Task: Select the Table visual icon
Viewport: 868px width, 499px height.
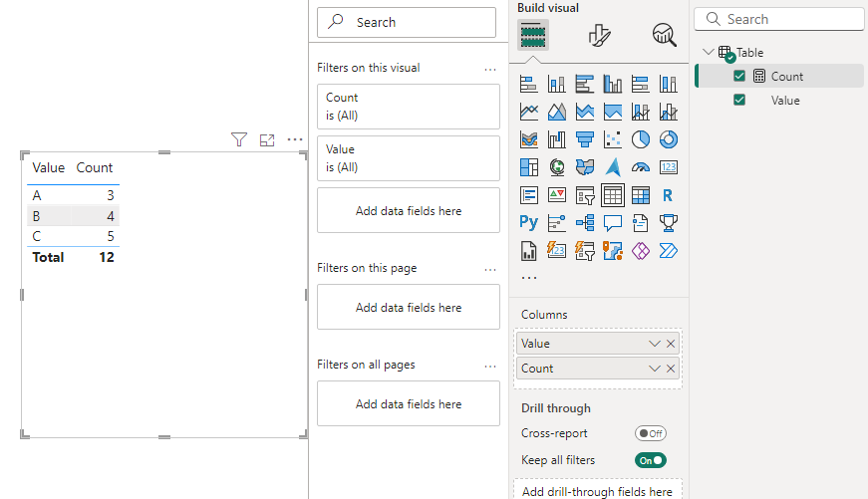Action: (613, 195)
